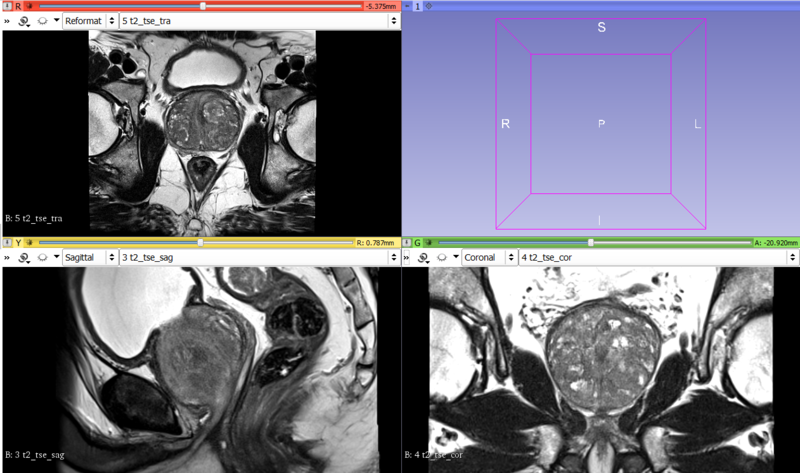Click the 'G' label of the Green slice view
The height and width of the screenshot is (473, 800).
tap(418, 242)
